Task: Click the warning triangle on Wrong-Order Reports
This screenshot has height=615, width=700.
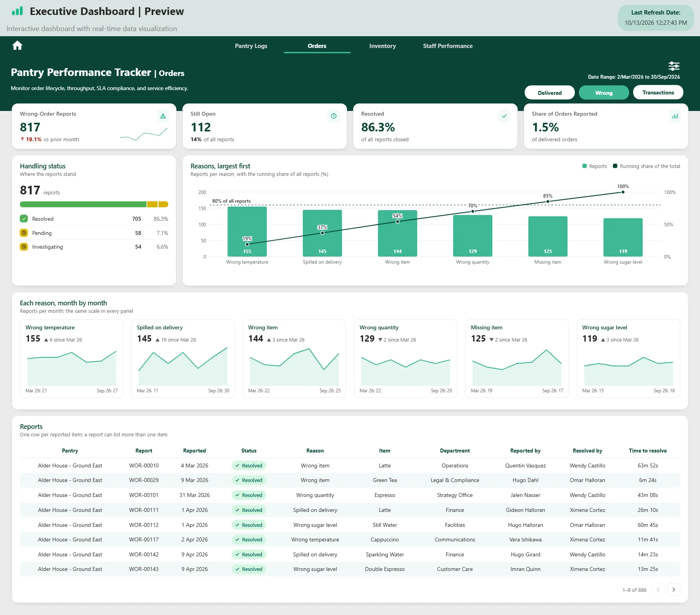Action: click(x=163, y=116)
